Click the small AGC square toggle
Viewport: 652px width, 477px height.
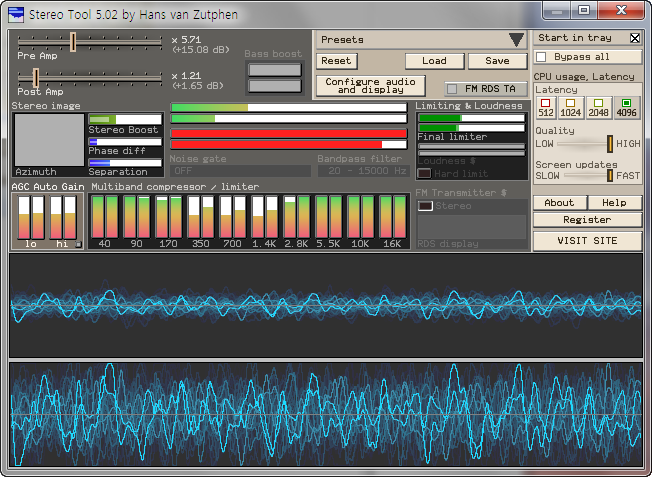point(78,245)
